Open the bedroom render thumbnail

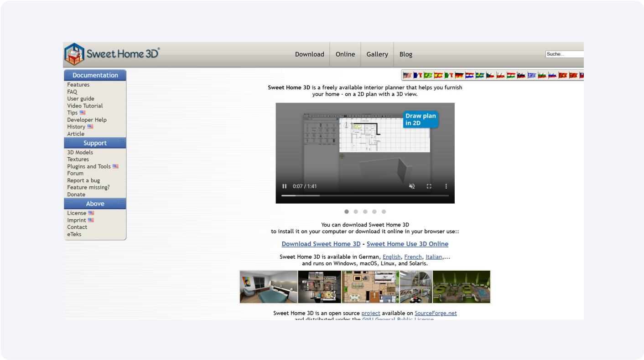click(x=269, y=287)
